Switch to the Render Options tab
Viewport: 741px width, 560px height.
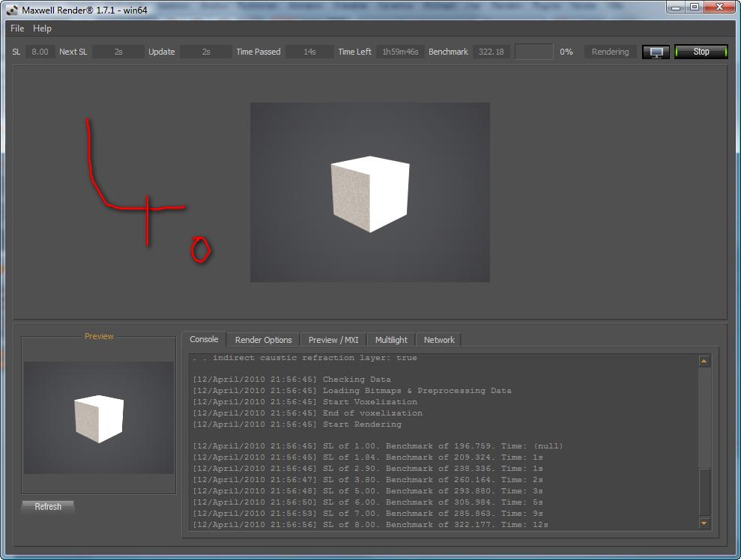tap(263, 340)
